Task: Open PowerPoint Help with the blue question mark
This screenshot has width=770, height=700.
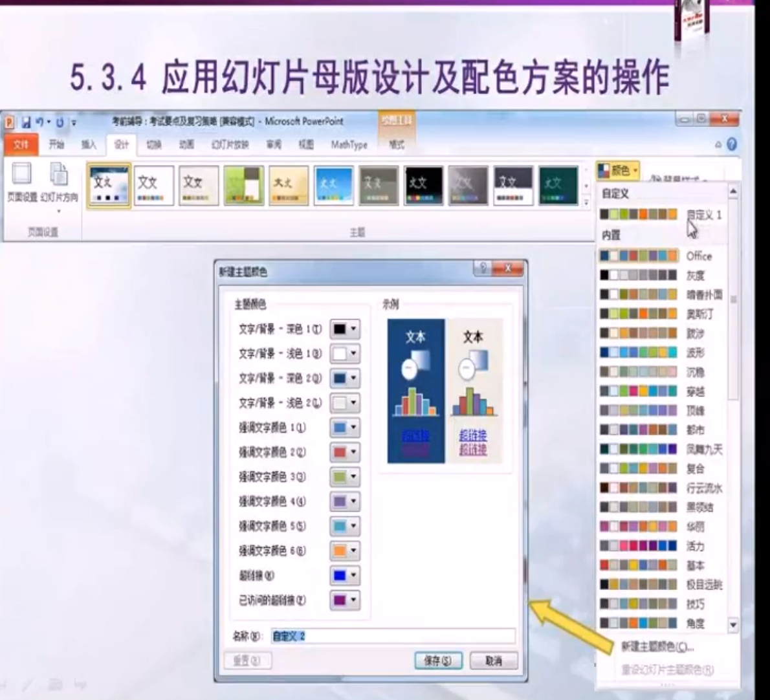Action: pos(732,144)
